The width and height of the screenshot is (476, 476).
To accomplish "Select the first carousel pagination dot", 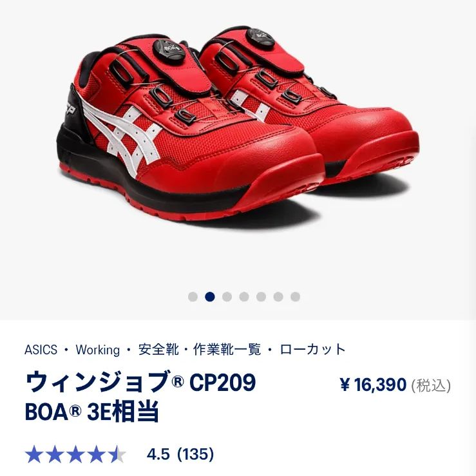I will 193,296.
